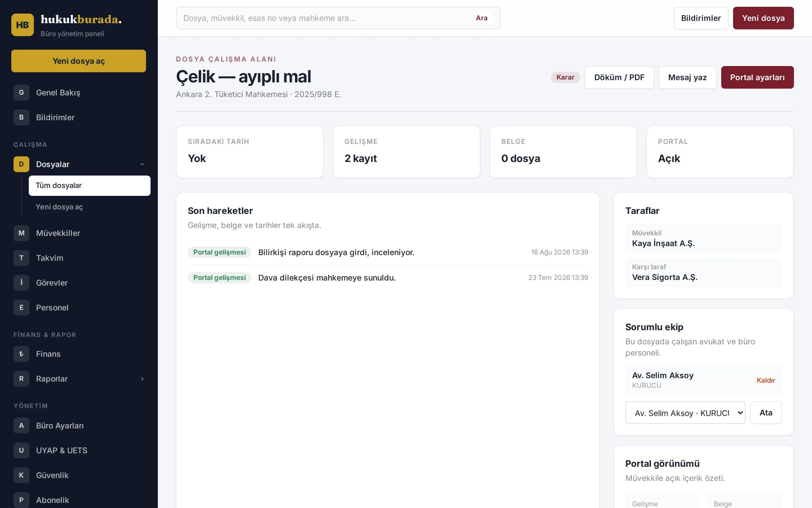Click the red Yeni dosya button
The height and width of the screenshot is (508, 812).
763,18
